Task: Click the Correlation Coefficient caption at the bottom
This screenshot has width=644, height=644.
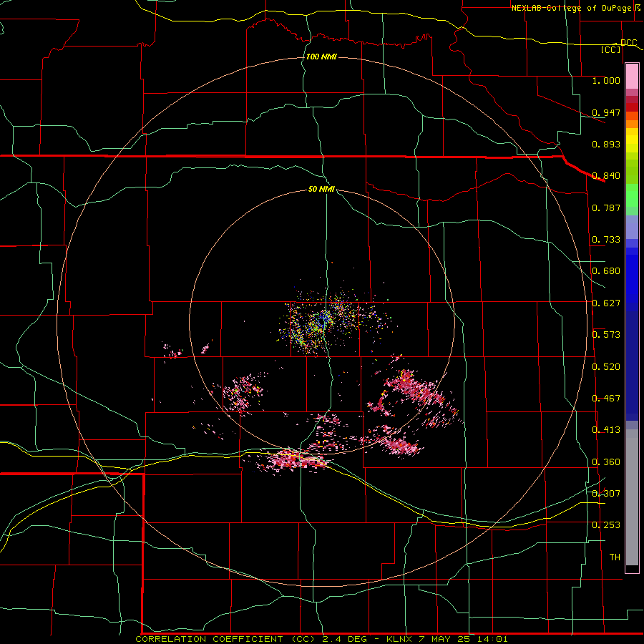Action: [x=321, y=639]
